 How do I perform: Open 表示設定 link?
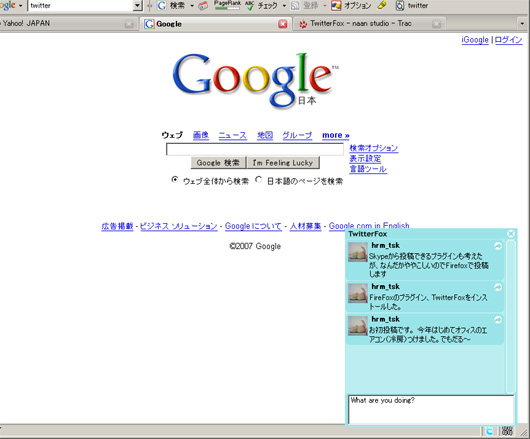pyautogui.click(x=365, y=158)
